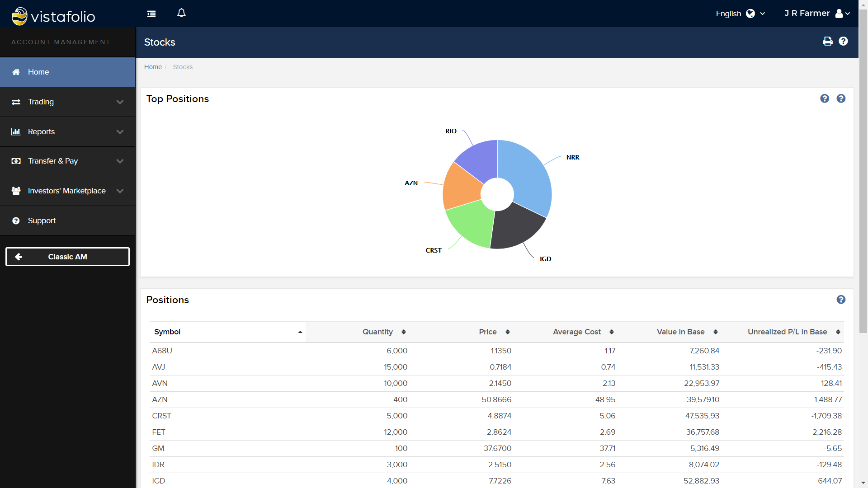Click the print icon in Stocks header
This screenshot has width=868, height=488.
pyautogui.click(x=827, y=42)
